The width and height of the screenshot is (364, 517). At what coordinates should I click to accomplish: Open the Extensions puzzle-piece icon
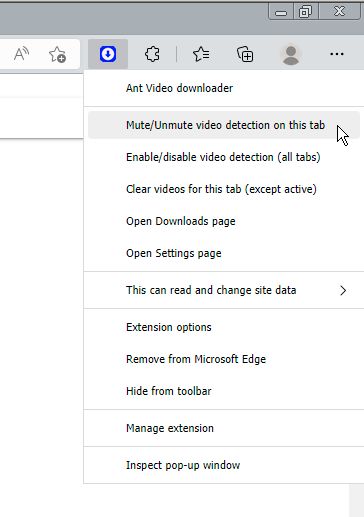click(x=152, y=54)
